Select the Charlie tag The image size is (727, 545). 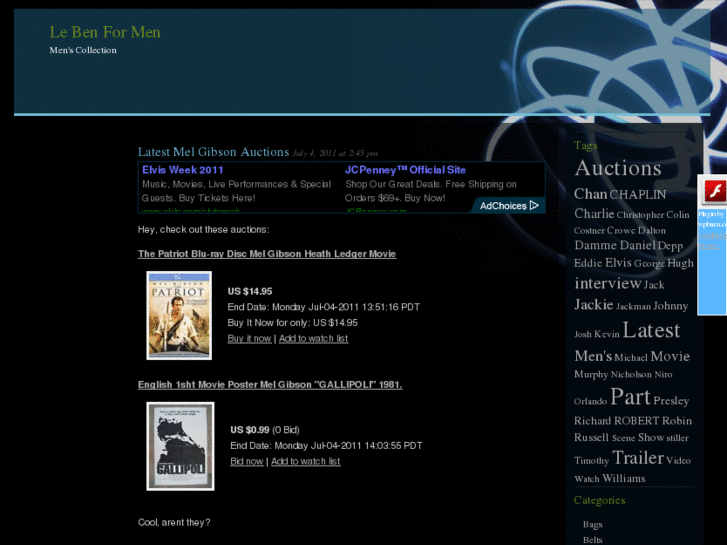click(x=594, y=213)
